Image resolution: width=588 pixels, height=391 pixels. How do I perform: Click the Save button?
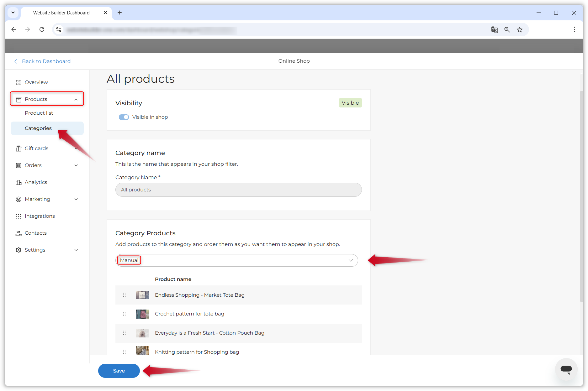tap(119, 371)
